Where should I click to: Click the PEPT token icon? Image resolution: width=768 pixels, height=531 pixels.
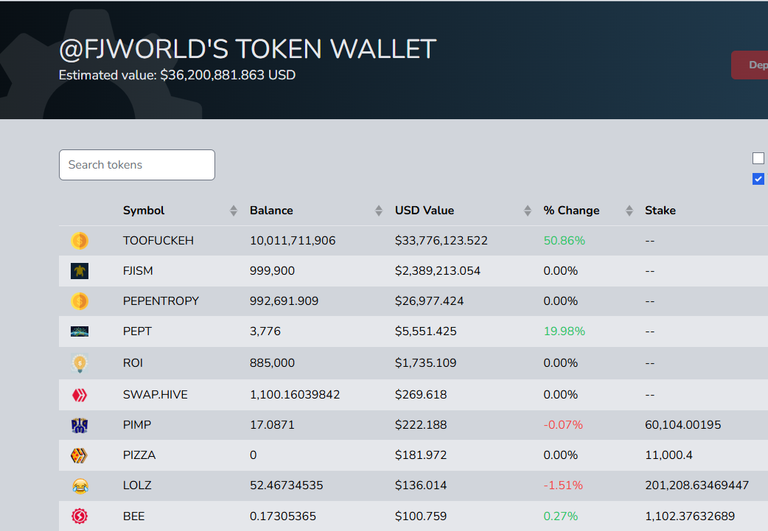(x=79, y=332)
